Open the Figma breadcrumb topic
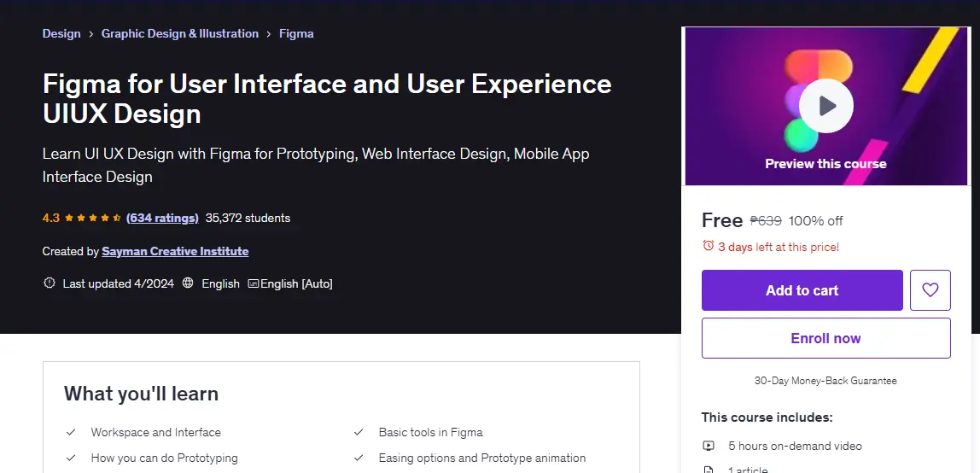980x473 pixels. click(x=296, y=34)
